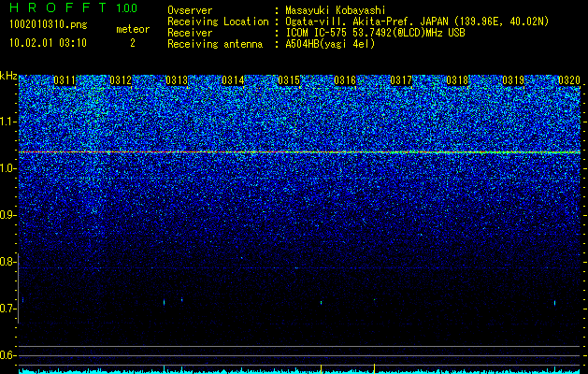Click the 0318 time marker
This screenshot has height=374, width=588.
457,80
